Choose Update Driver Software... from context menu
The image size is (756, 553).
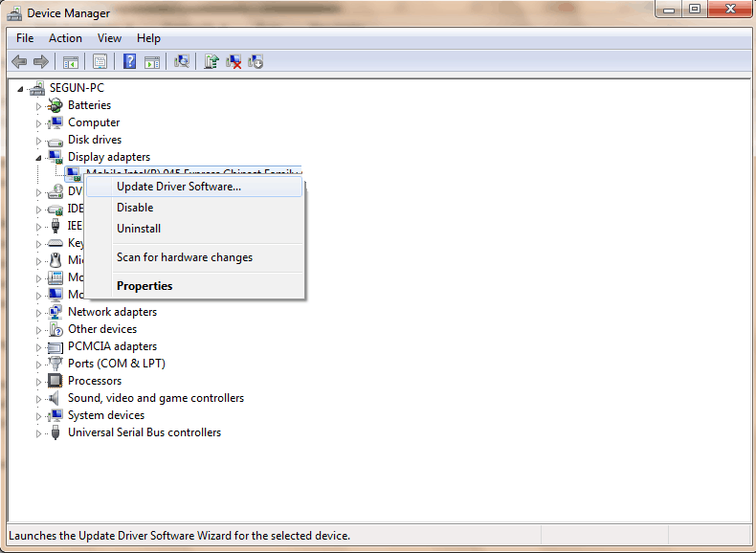click(x=194, y=187)
